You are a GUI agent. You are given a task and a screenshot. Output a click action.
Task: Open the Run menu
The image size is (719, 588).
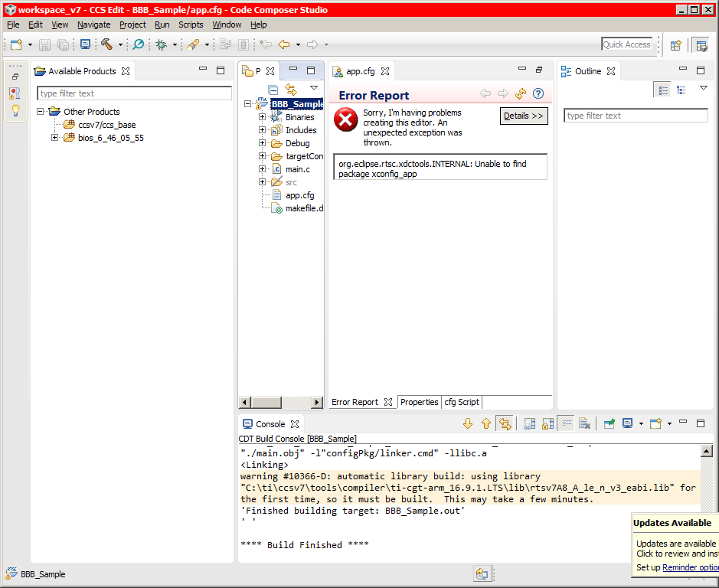click(162, 24)
